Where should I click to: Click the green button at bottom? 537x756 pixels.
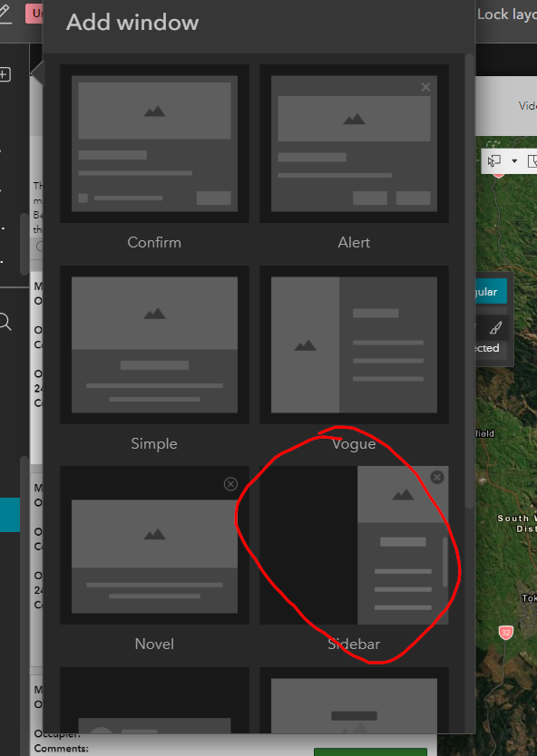(370, 752)
